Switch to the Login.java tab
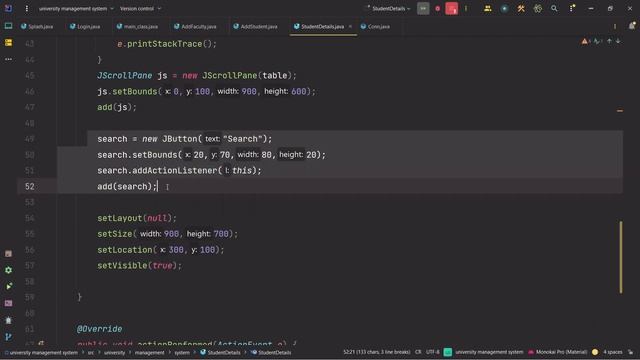 (85, 27)
